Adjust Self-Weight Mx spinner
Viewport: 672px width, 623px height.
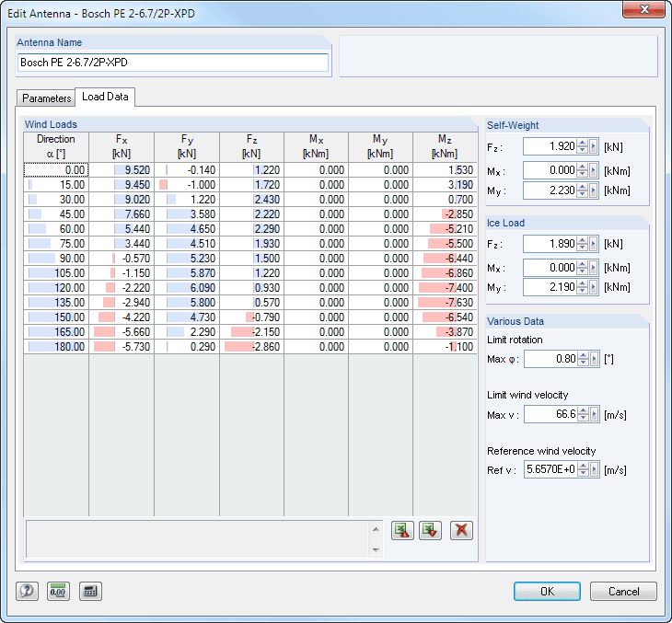[x=582, y=170]
